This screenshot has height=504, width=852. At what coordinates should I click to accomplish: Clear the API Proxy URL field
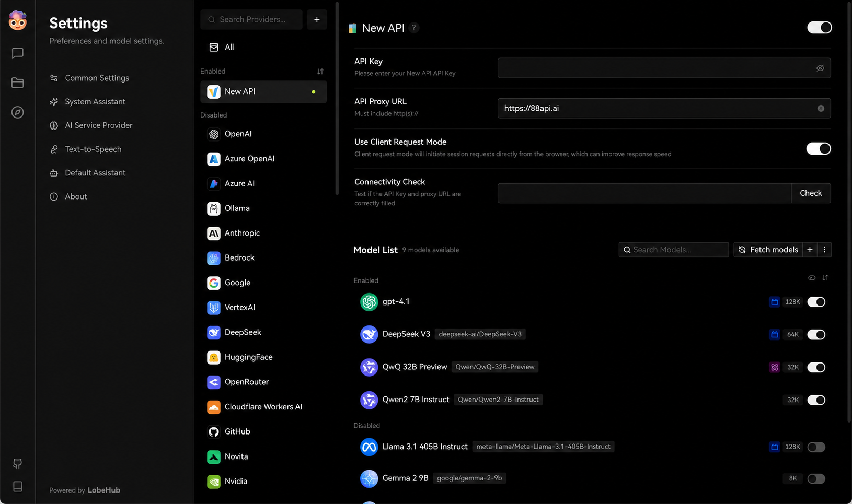pyautogui.click(x=821, y=108)
